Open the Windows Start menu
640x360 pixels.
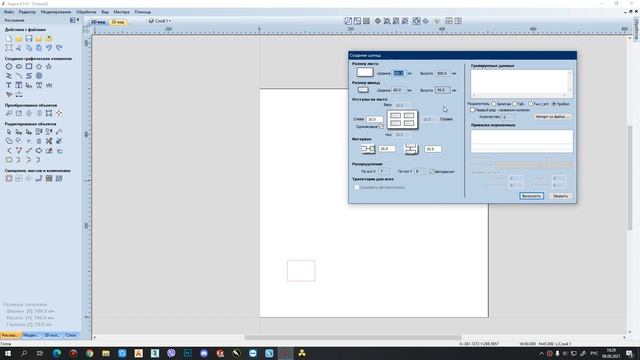(x=7, y=353)
